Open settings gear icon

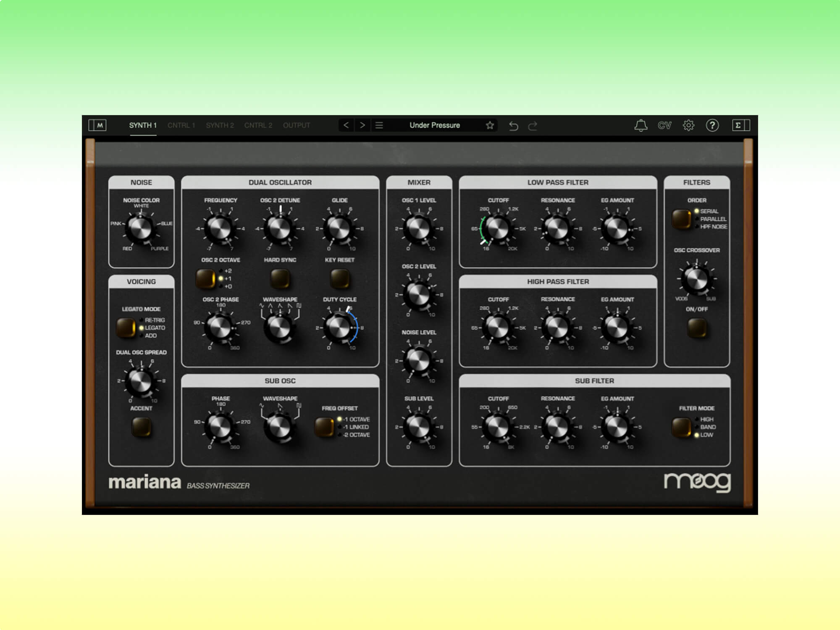coord(688,125)
